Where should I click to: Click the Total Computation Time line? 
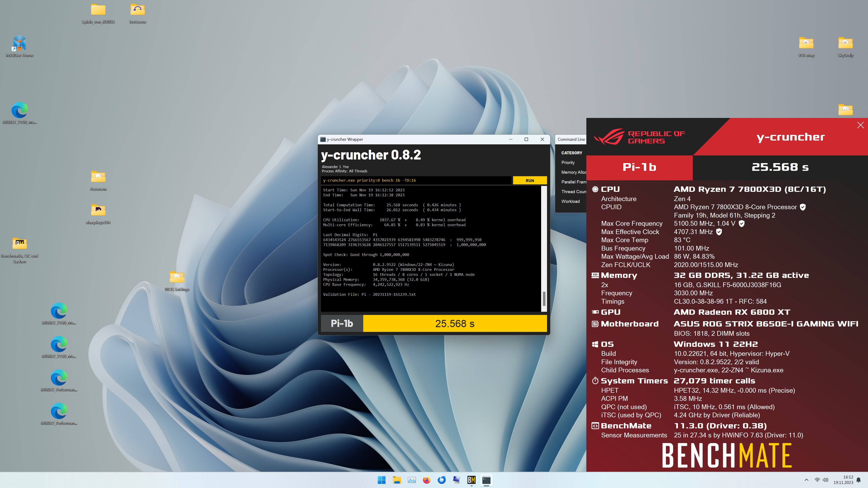[x=392, y=205]
